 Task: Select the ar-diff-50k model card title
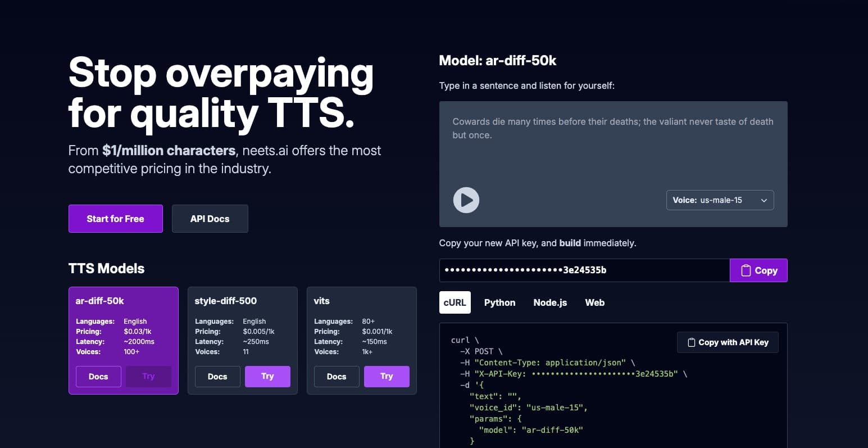[100, 301]
